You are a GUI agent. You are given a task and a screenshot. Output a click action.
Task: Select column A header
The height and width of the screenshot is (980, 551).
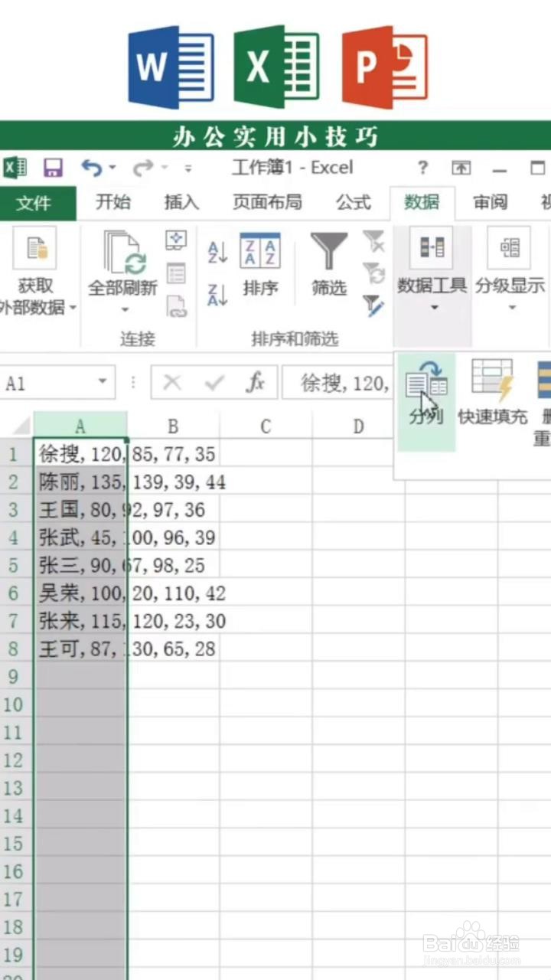click(x=80, y=426)
